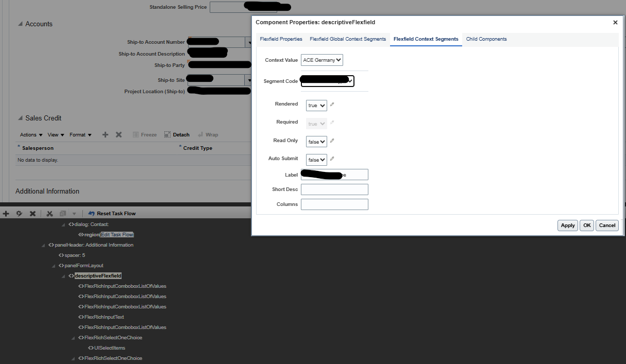Open the Flexfield Global Context Segments tab
This screenshot has width=626, height=364.
tap(348, 39)
